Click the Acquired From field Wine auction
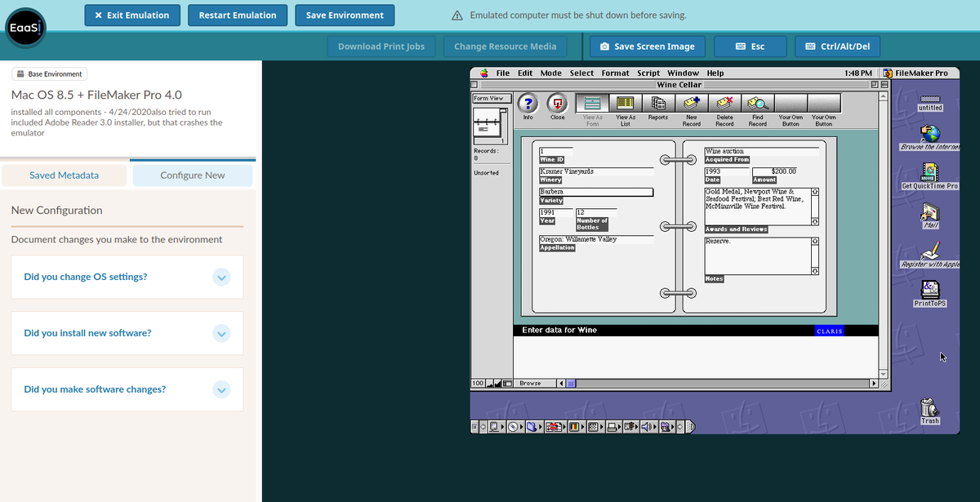 (762, 152)
